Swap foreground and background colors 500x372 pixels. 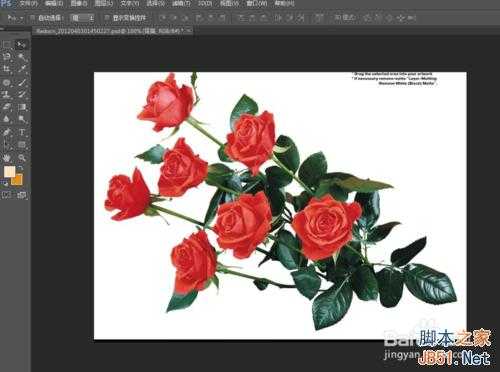[21, 168]
